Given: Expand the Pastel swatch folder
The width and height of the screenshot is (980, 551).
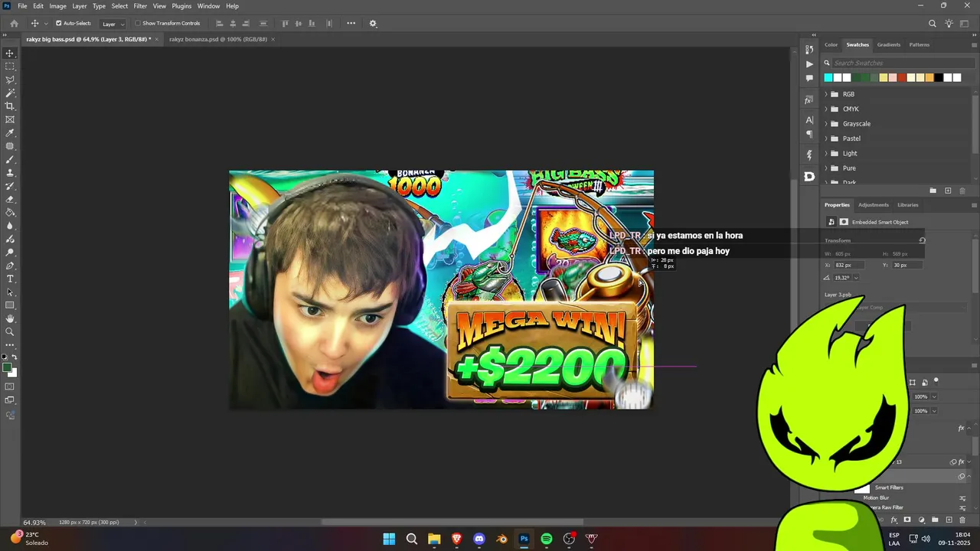Looking at the screenshot, I should coord(826,139).
